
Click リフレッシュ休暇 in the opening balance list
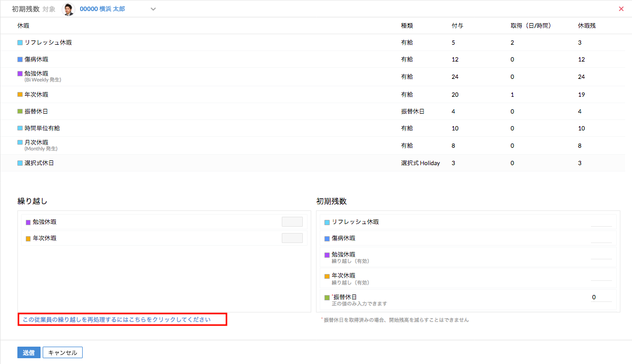[355, 222]
